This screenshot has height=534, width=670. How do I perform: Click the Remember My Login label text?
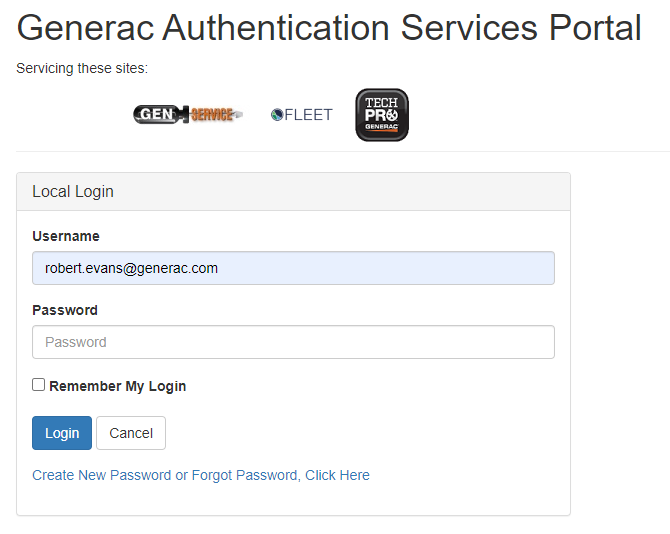tap(117, 386)
